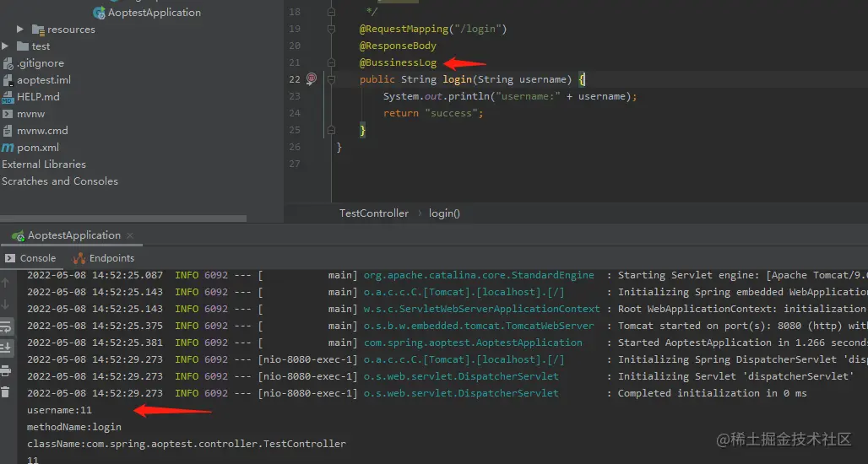Close the AoptestApplication run tab

tap(130, 235)
